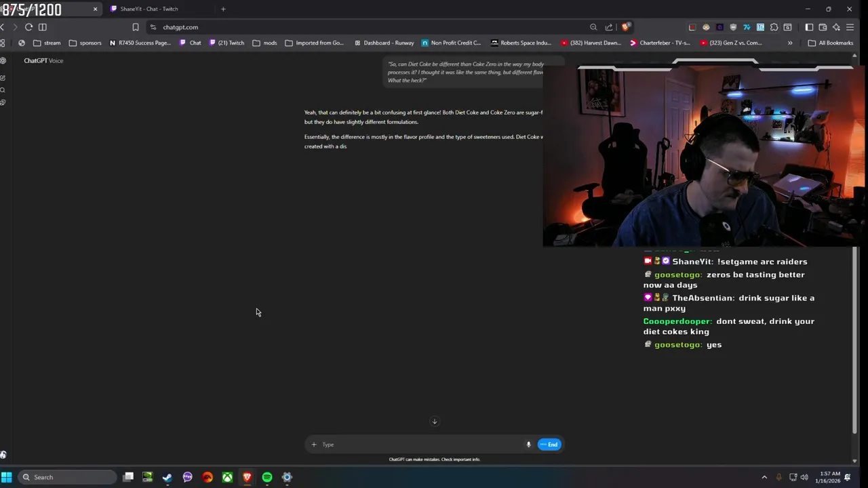Click the plus attach button
This screenshot has width=868, height=488.
tap(313, 445)
